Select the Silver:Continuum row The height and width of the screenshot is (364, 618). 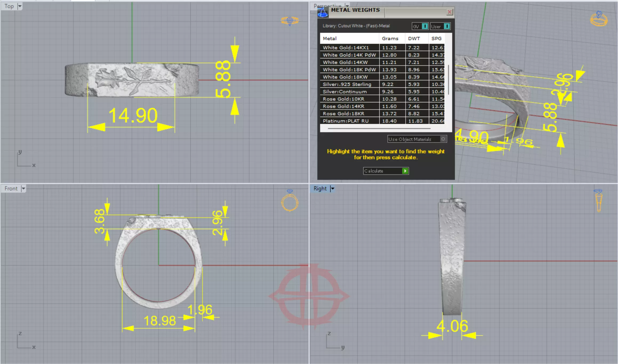pos(382,91)
